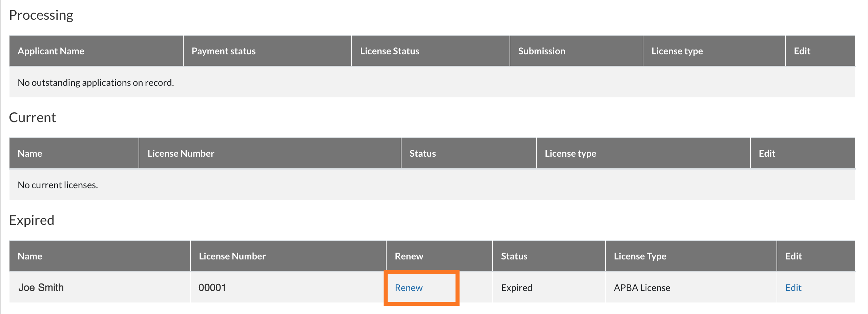868x314 pixels.
Task: Click the 'No outstanding applications on record.' row
Action: 96,83
